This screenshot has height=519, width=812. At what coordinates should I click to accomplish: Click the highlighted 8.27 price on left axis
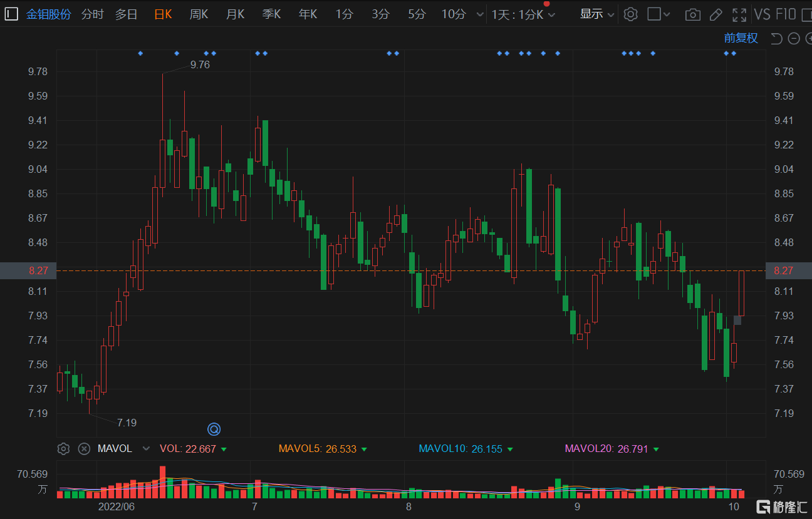(28, 270)
